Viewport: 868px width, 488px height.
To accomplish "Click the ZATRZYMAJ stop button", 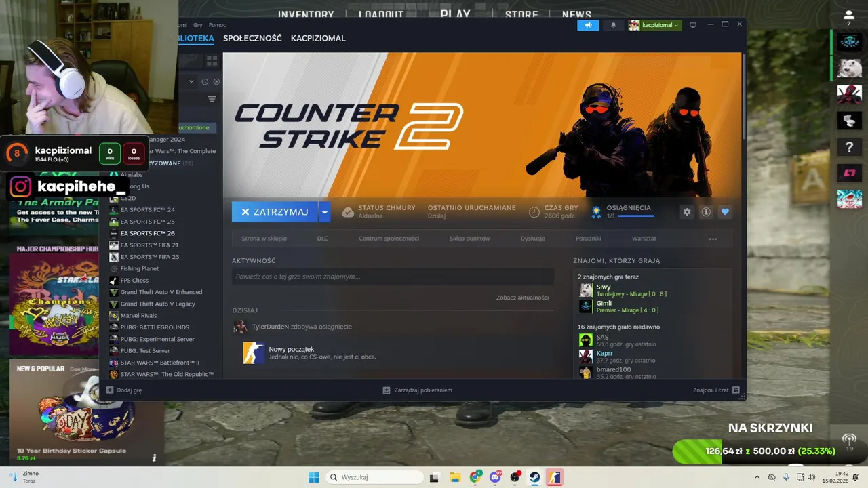I will 275,212.
